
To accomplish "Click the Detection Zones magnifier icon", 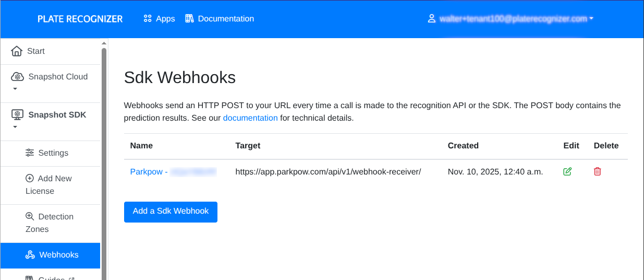I will coord(30,216).
